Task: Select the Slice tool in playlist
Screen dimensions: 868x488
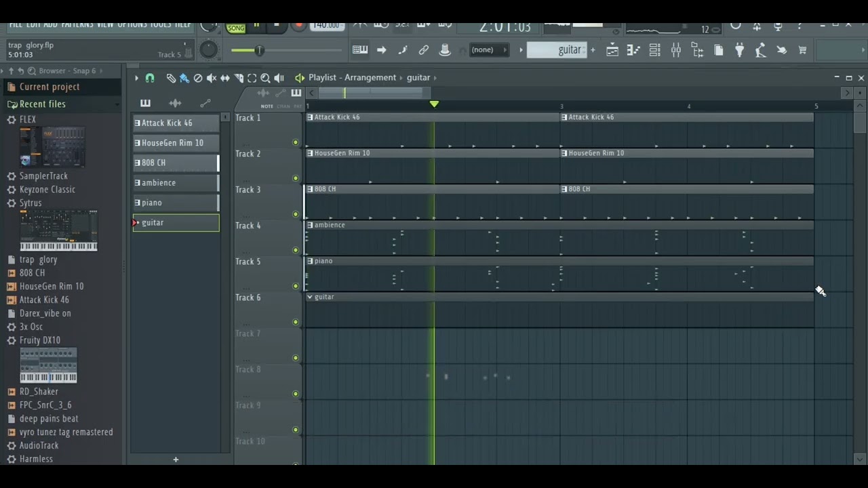Action: pyautogui.click(x=239, y=78)
